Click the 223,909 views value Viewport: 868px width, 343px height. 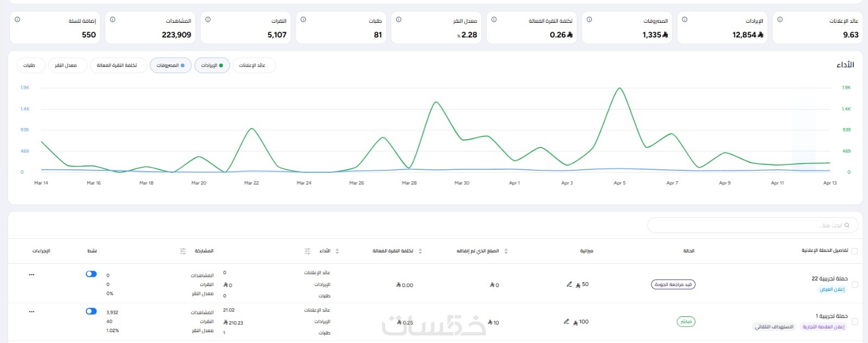point(176,35)
